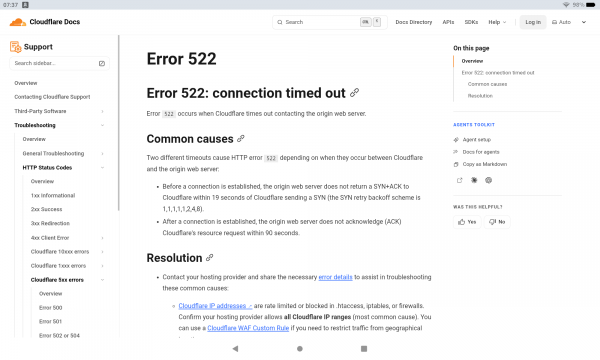Viewport: 600px width, 360px height.
Task: Open the Help dropdown menu
Action: [x=497, y=22]
